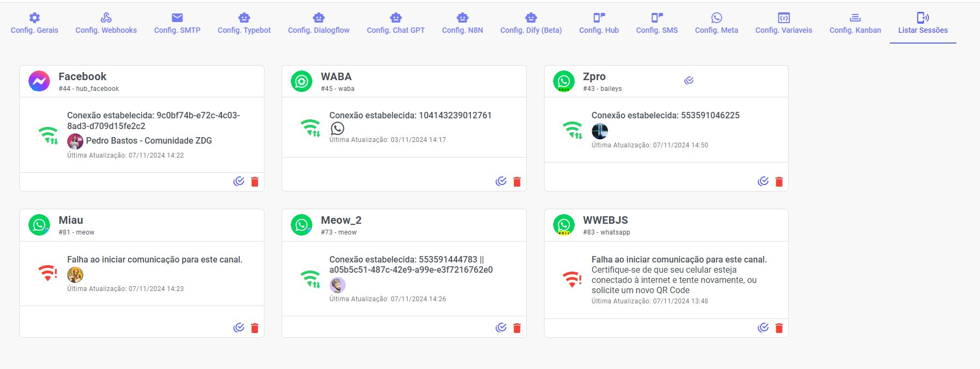
Task: Click the Meow_2 contact avatar
Action: coord(338,285)
